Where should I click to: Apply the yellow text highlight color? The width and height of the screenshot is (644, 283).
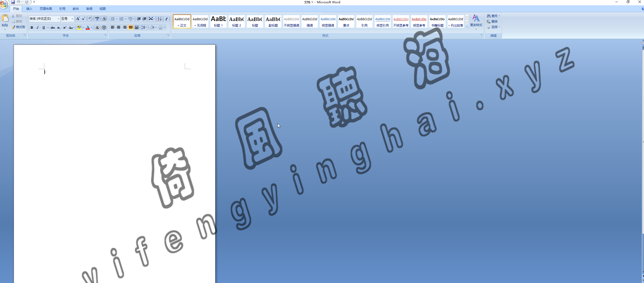click(79, 28)
